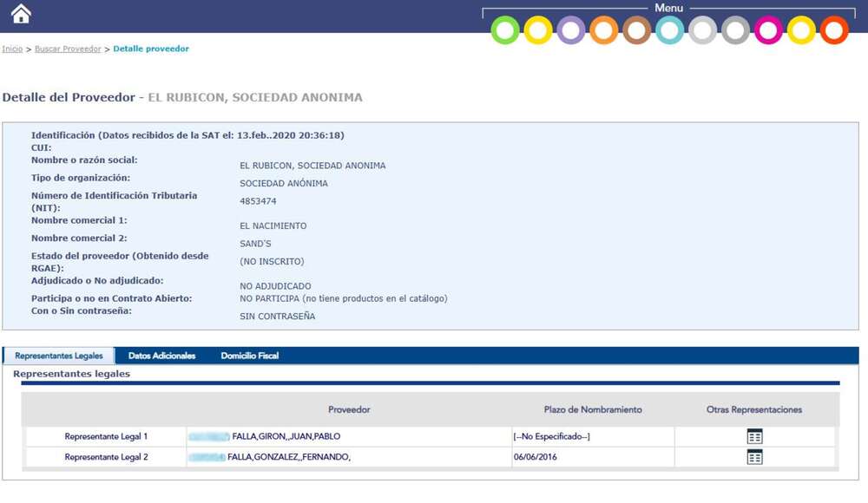
Task: Click the Representante Legal 1 row label
Action: (x=106, y=436)
